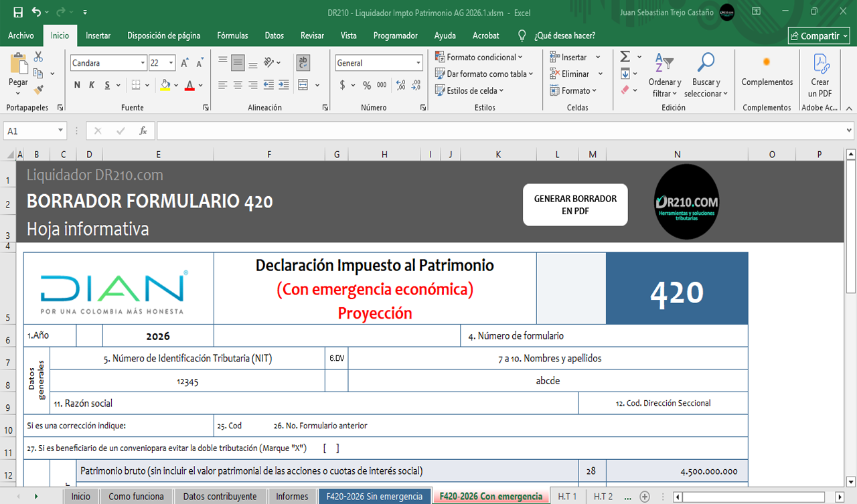Toggle wrap text button

pyautogui.click(x=303, y=63)
